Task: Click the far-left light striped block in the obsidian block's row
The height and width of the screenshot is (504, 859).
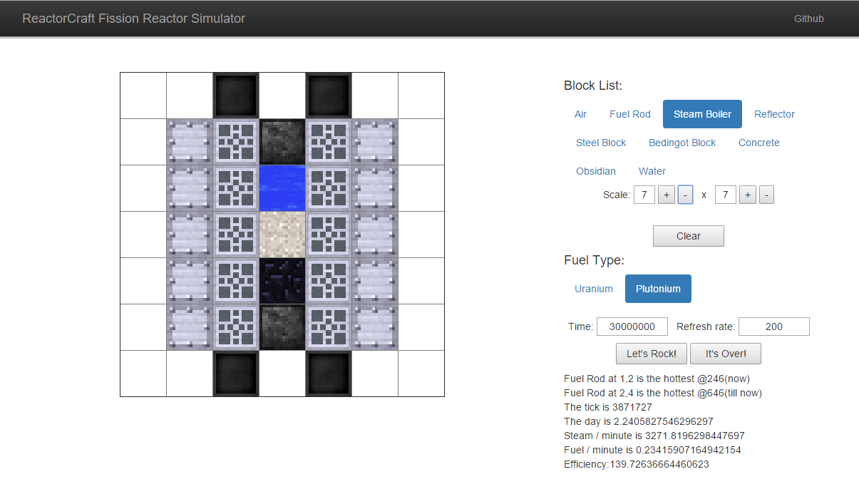Action: (190, 281)
